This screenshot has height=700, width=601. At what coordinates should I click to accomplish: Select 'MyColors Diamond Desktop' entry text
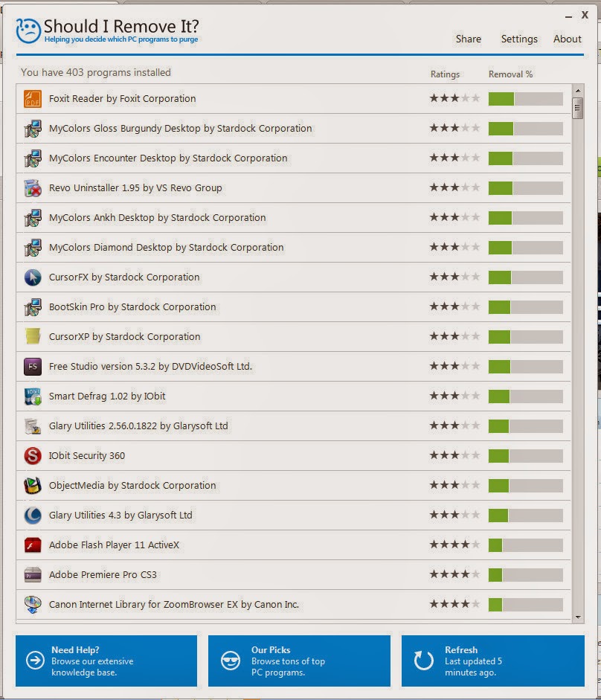click(166, 247)
